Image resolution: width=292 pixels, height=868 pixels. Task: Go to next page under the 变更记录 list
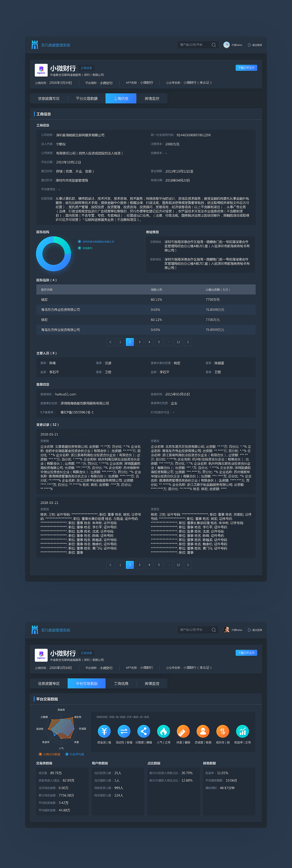click(x=188, y=565)
